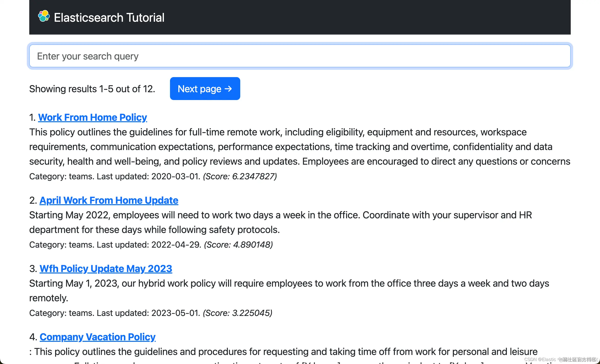Click the Work From Home Policy summary paragraph
Image resolution: width=600 pixels, height=364 pixels.
[300, 147]
